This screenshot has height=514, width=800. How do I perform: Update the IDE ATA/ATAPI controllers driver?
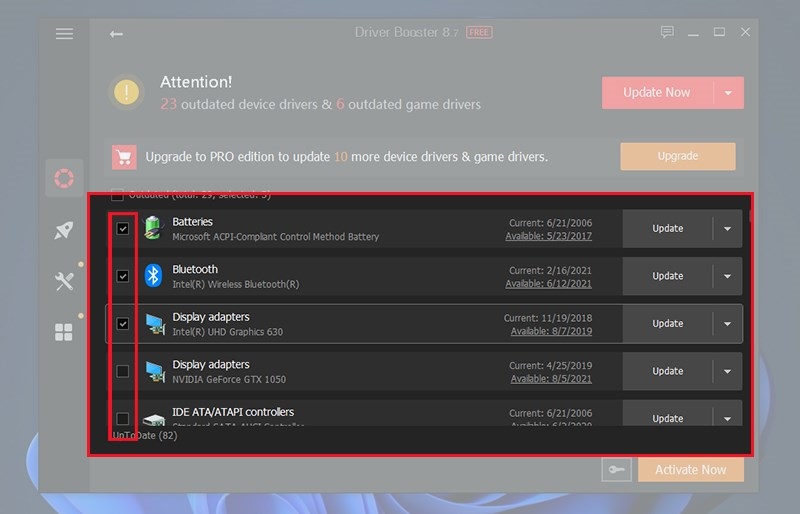667,419
